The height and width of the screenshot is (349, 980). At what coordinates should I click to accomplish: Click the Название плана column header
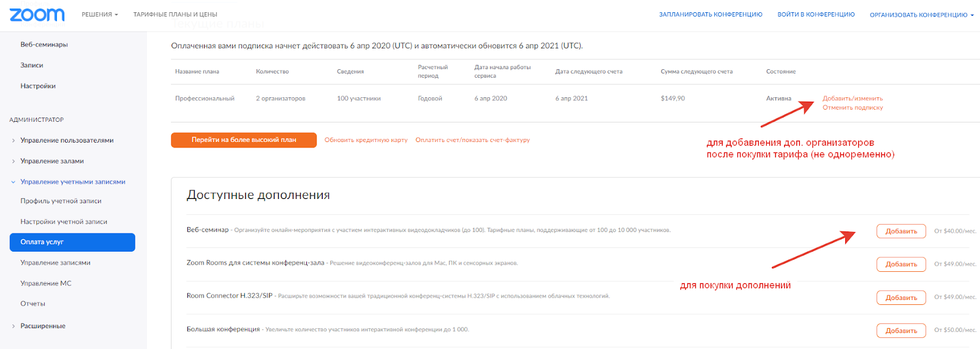point(197,72)
